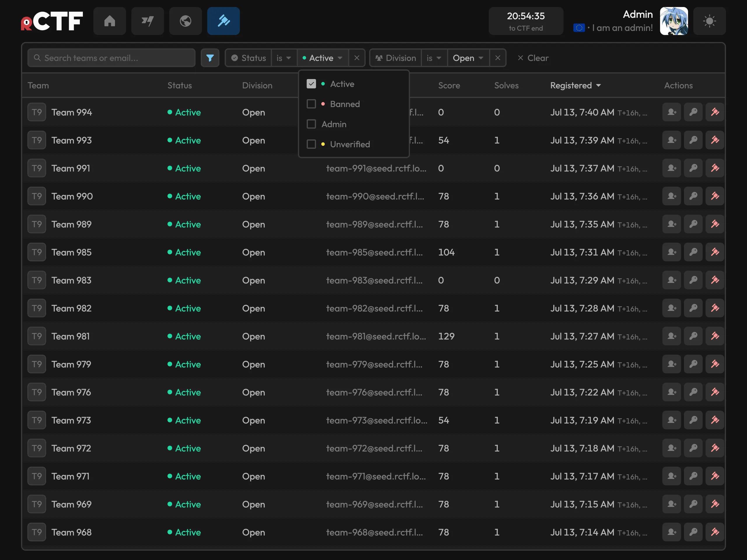Uncheck the Active status checkbox
The height and width of the screenshot is (560, 747).
coord(311,84)
